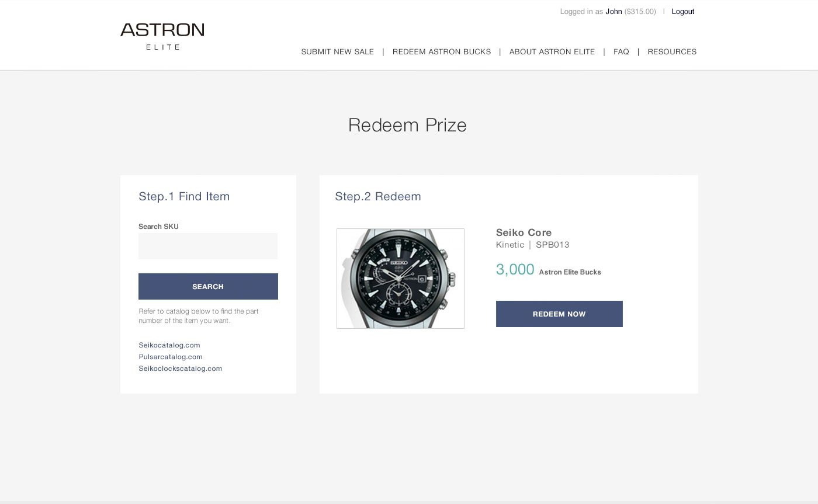Click the username John link
The width and height of the screenshot is (818, 504).
pyautogui.click(x=613, y=12)
